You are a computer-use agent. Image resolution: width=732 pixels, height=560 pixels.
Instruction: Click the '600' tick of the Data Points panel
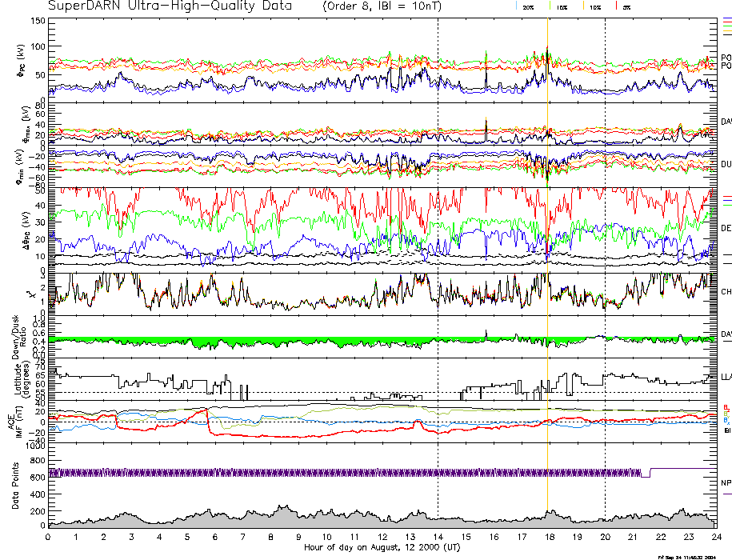(x=38, y=478)
